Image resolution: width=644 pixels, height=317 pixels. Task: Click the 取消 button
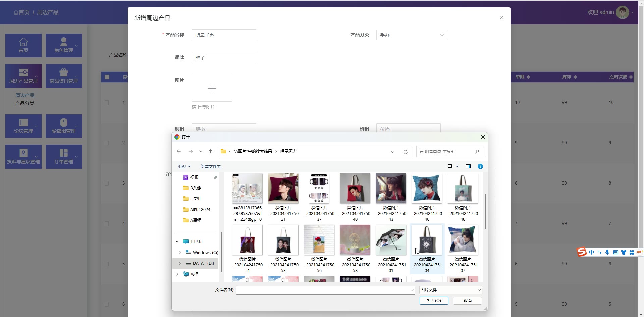point(468,301)
